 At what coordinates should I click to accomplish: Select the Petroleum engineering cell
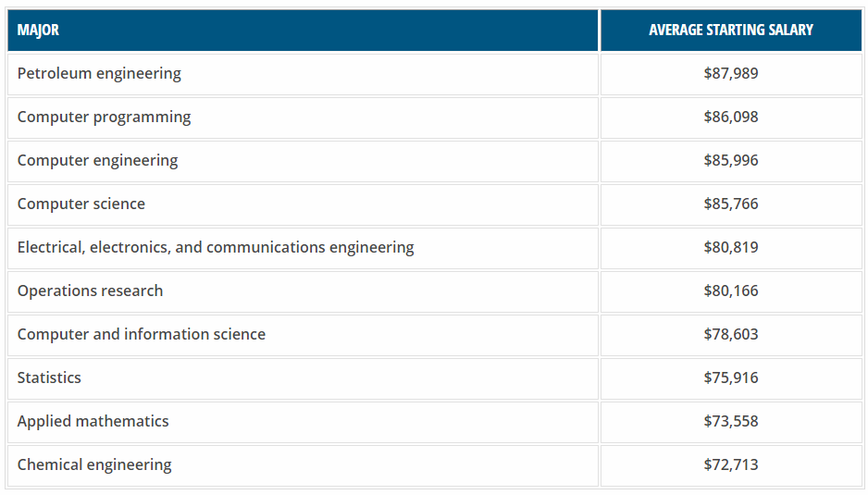click(x=99, y=73)
